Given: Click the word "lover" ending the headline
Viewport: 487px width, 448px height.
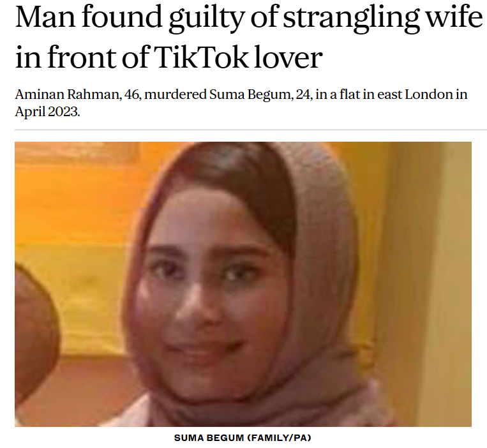Looking at the screenshot, I should (x=288, y=58).
